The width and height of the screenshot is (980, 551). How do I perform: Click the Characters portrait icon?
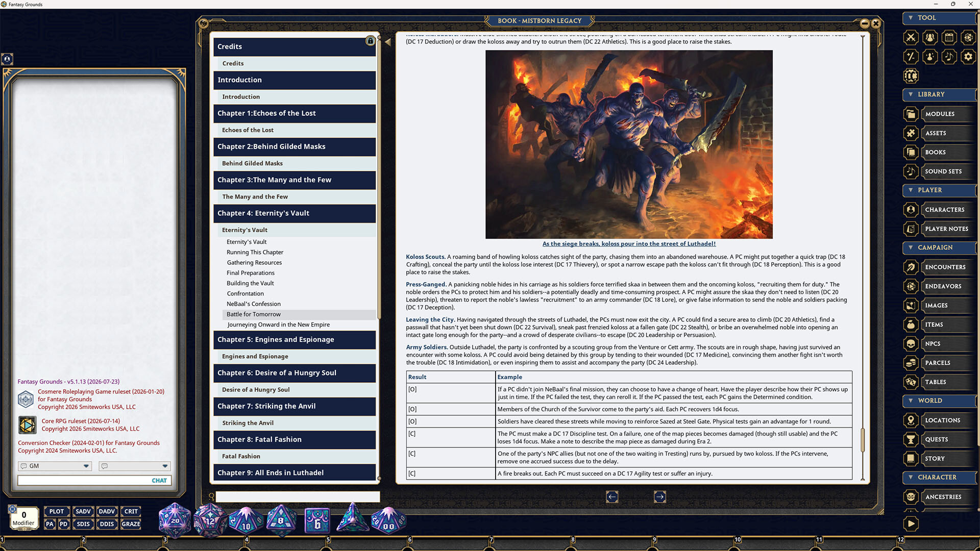(911, 210)
